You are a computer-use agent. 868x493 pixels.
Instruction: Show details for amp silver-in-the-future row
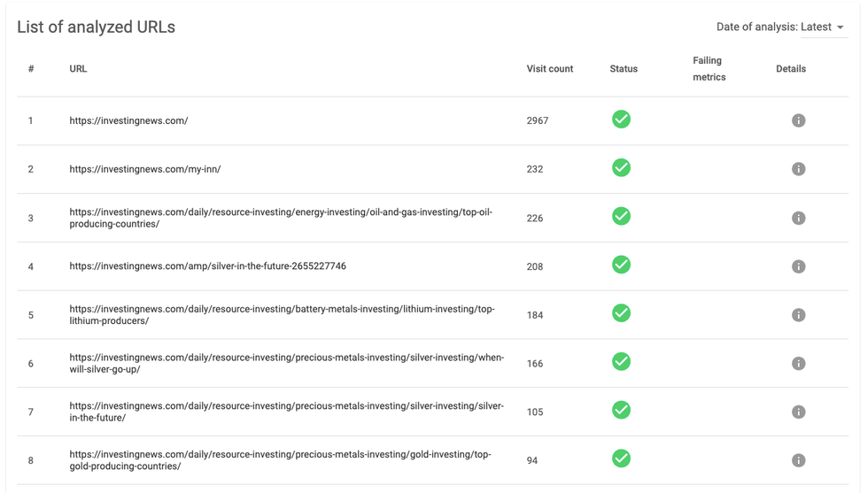click(x=798, y=266)
